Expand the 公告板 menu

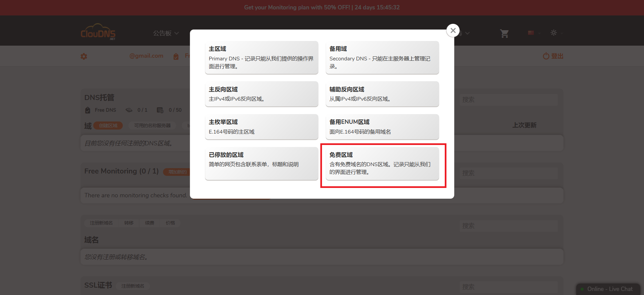166,33
